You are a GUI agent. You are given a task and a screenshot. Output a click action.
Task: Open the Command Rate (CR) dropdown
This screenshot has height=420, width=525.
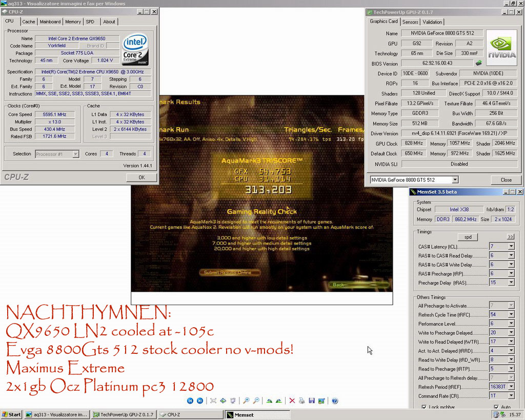pyautogui.click(x=511, y=396)
